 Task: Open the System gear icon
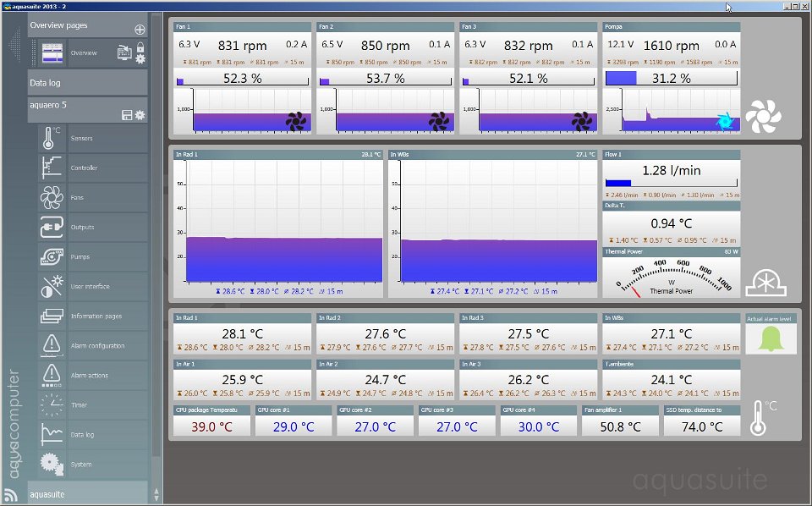coord(52,464)
